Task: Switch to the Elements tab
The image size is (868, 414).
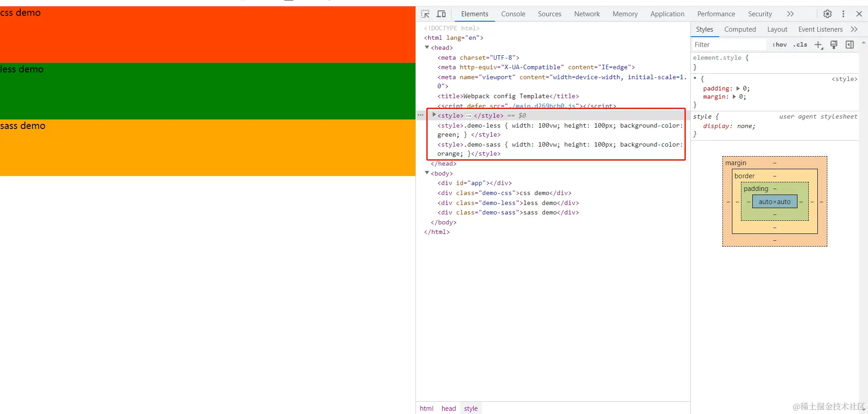Action: [x=475, y=14]
